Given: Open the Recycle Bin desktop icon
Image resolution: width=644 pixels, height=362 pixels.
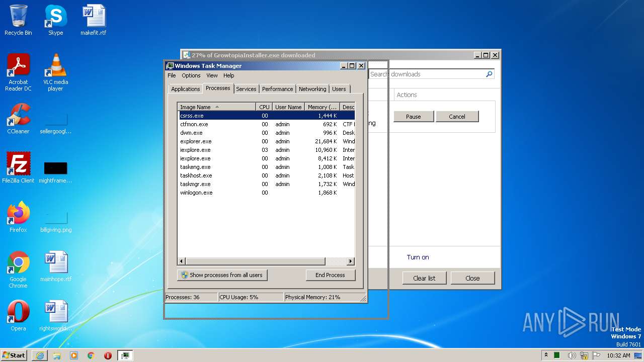Looking at the screenshot, I should (x=18, y=20).
